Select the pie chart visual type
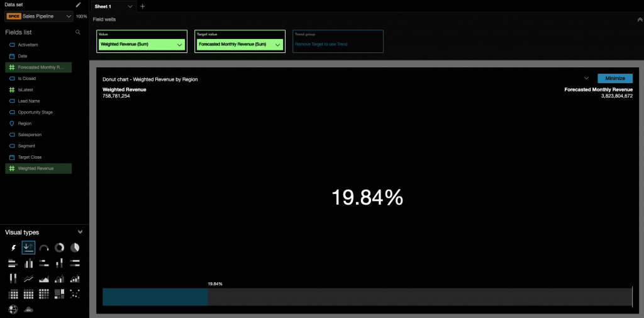The height and width of the screenshot is (318, 644). [x=75, y=248]
